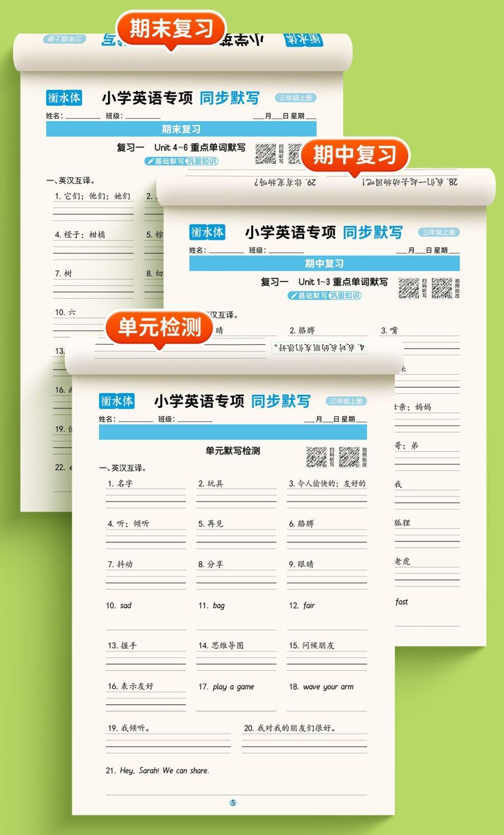Click the 班级 blank on the front sheet

click(194, 419)
